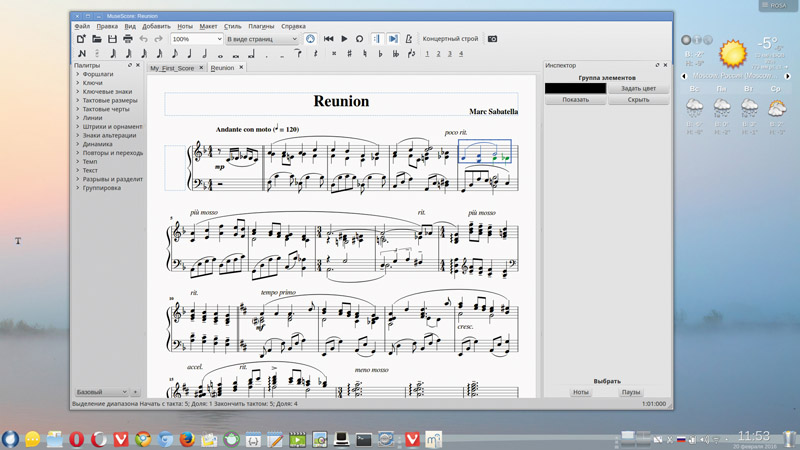Image resolution: width=800 pixels, height=450 pixels.
Task: Click the Play button in the toolbar
Action: 344,39
